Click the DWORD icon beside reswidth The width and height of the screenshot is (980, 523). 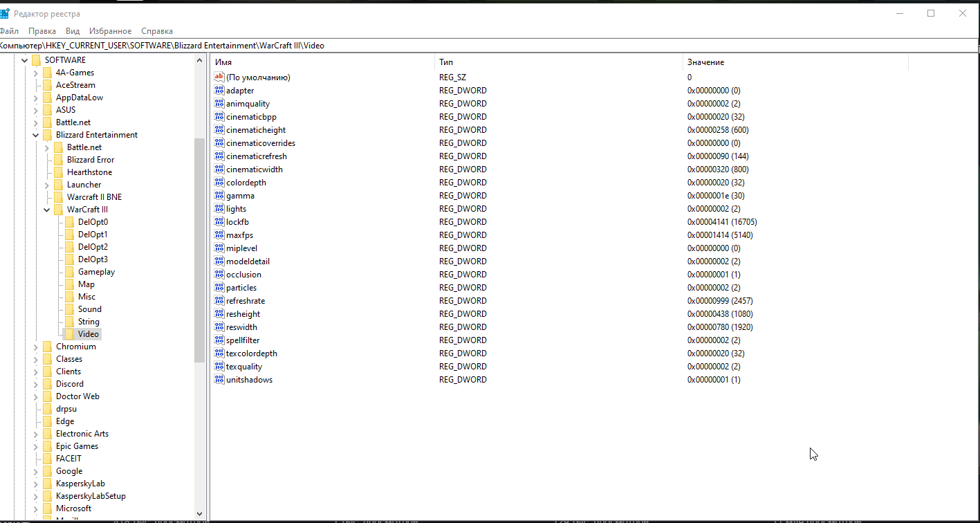(x=219, y=327)
